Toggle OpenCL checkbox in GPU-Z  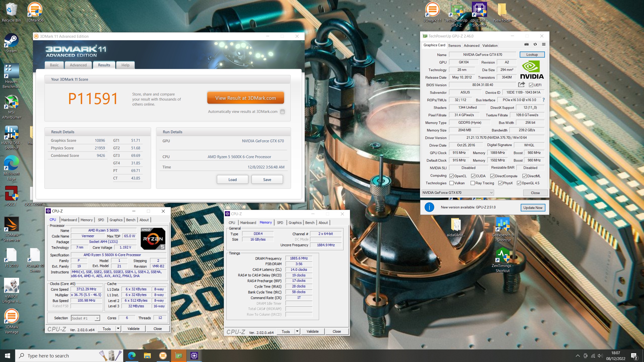[452, 176]
